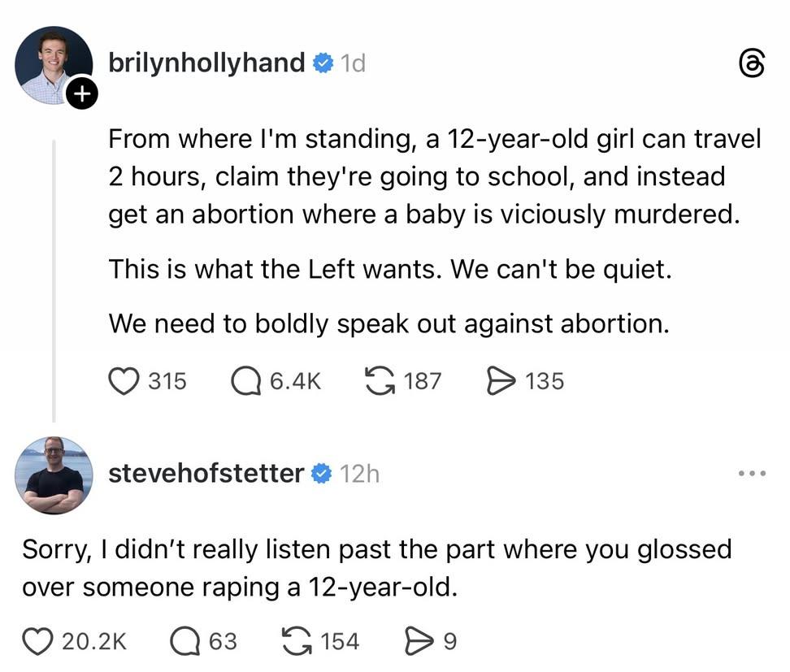790x672 pixels.
Task: Open replies to stevehofstetter's comment
Action: pos(184,641)
